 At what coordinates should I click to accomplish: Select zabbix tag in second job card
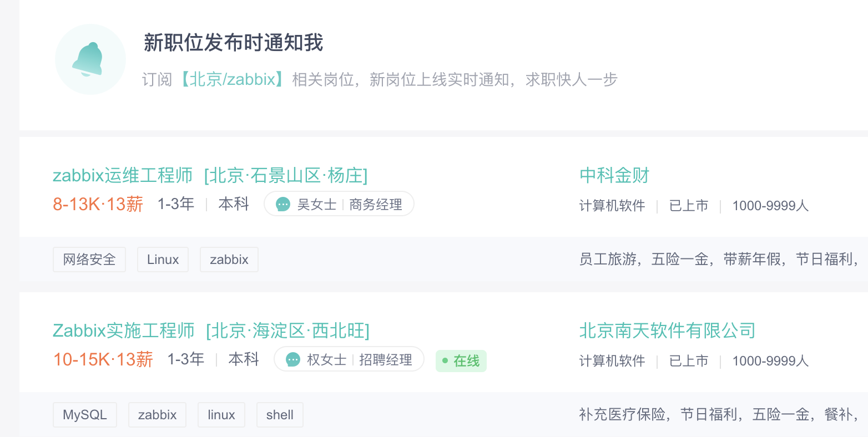[x=157, y=415]
